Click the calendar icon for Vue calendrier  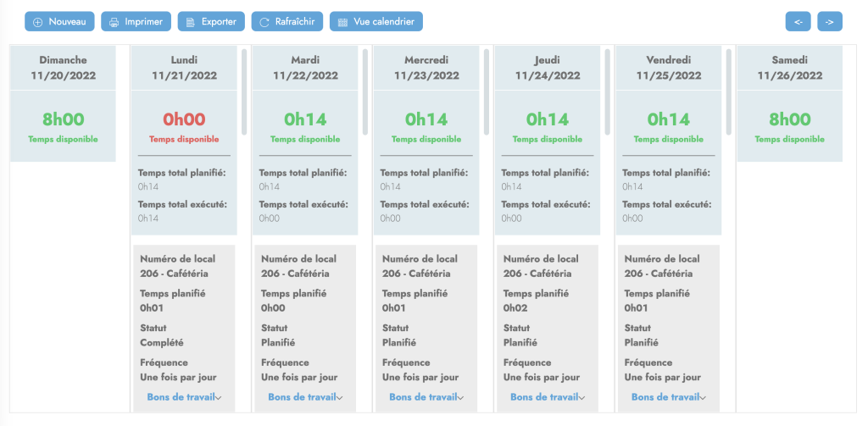click(342, 22)
